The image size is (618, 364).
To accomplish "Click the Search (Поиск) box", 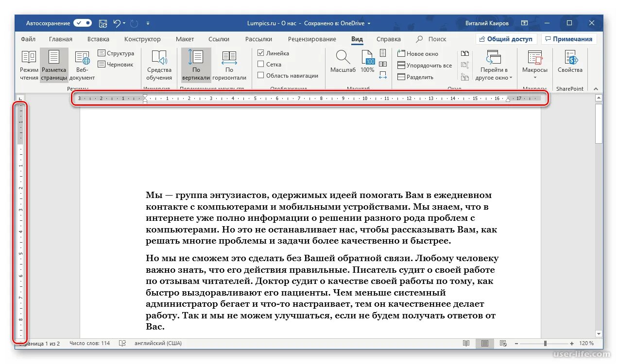I will [432, 39].
